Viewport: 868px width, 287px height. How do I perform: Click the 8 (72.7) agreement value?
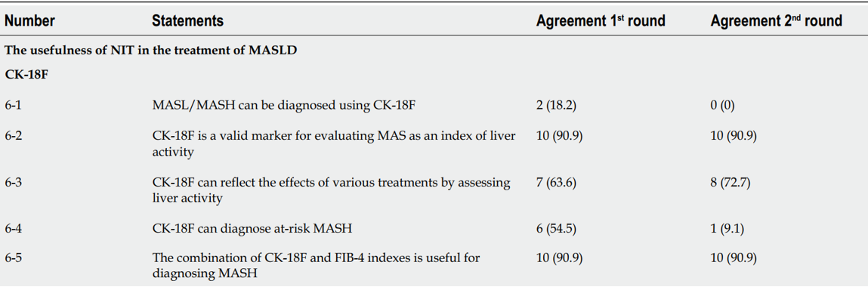[731, 184]
